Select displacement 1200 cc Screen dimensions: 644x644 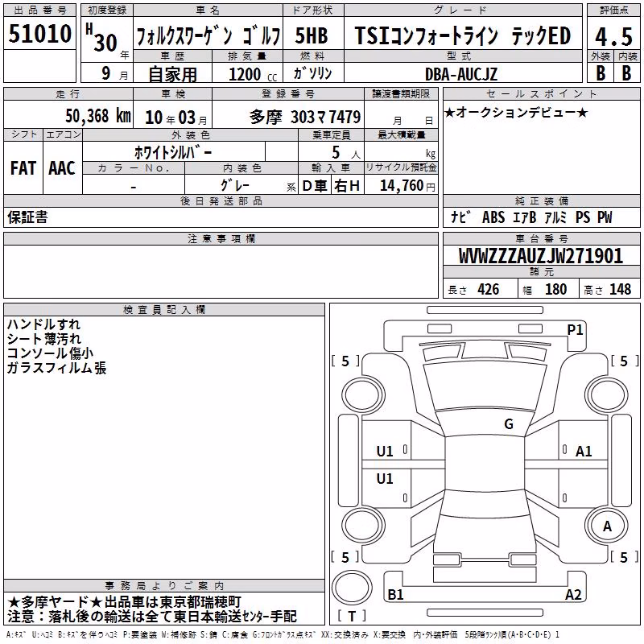[x=252, y=74]
